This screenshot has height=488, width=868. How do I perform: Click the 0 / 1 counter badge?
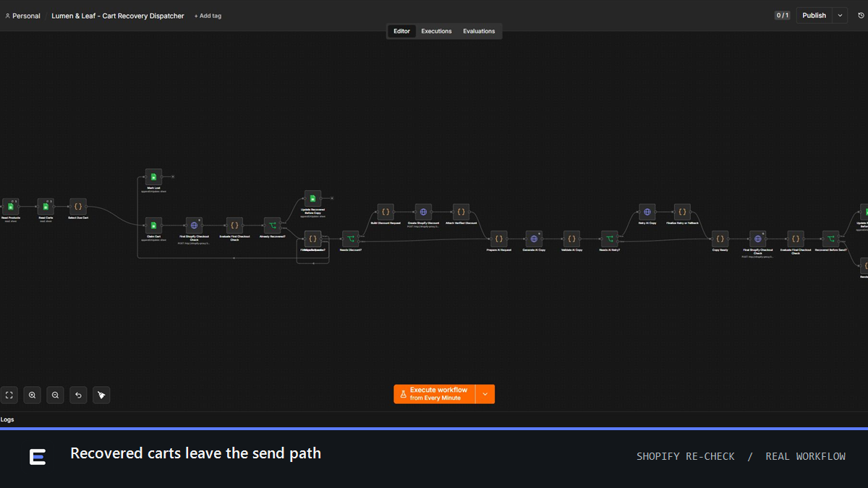click(782, 15)
